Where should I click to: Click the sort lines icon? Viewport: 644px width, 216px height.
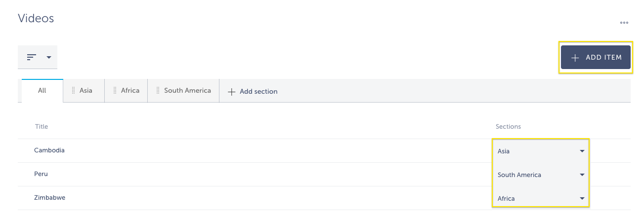(32, 57)
